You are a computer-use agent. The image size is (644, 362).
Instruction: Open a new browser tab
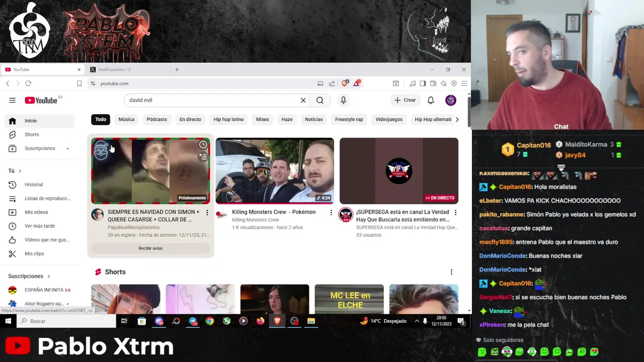point(177,69)
